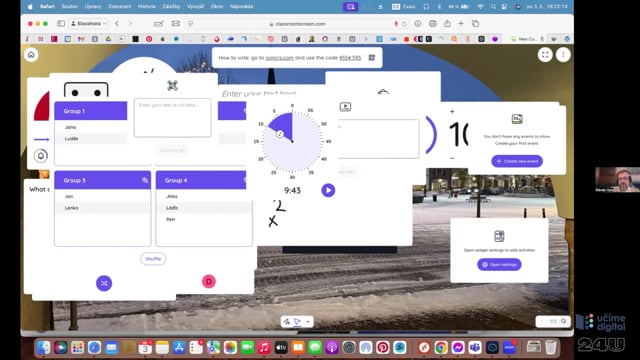Reload the page
Viewport: 640px width, 360px height.
(404, 24)
